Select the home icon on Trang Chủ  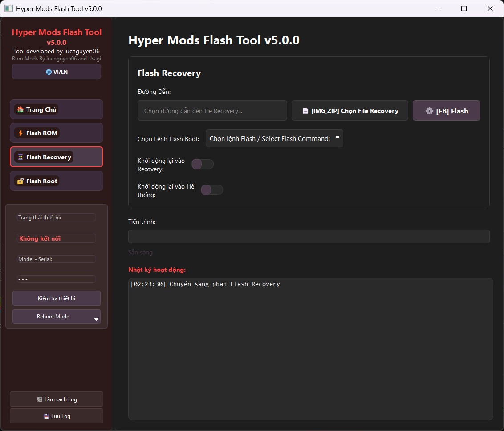(x=21, y=109)
